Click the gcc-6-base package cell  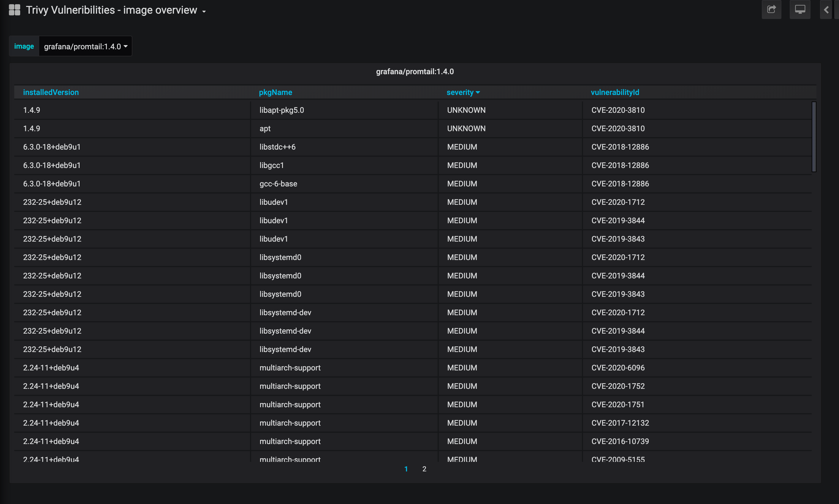click(x=278, y=184)
